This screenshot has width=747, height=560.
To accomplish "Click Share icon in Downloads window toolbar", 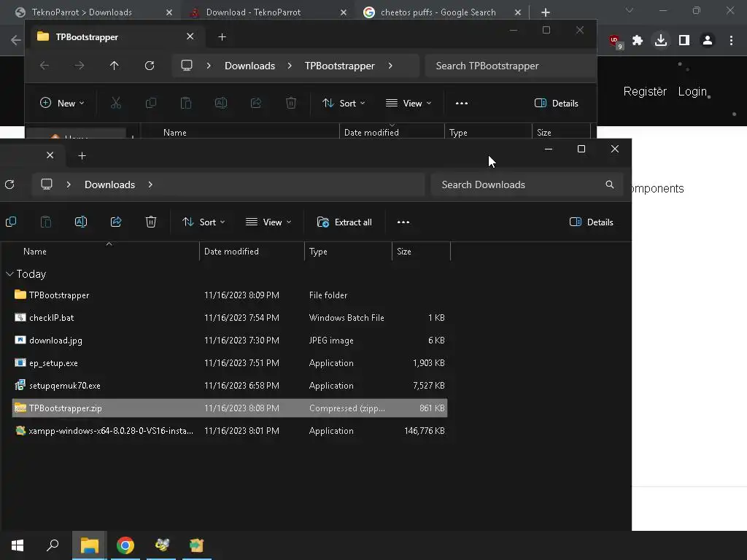I will point(116,222).
